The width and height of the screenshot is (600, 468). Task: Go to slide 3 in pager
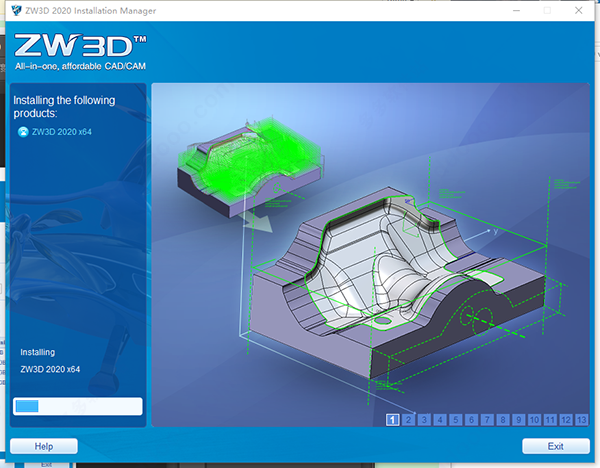coord(424,420)
